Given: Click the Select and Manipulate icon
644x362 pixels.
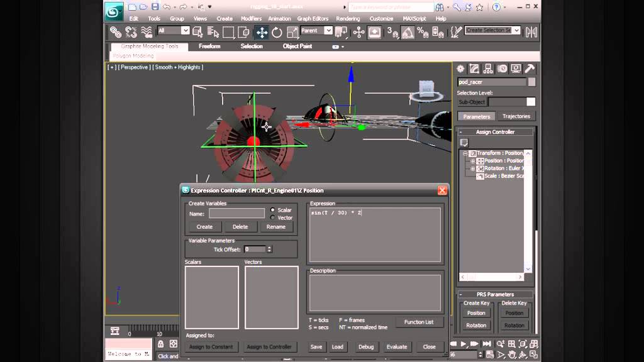Looking at the screenshot, I should 358,31.
